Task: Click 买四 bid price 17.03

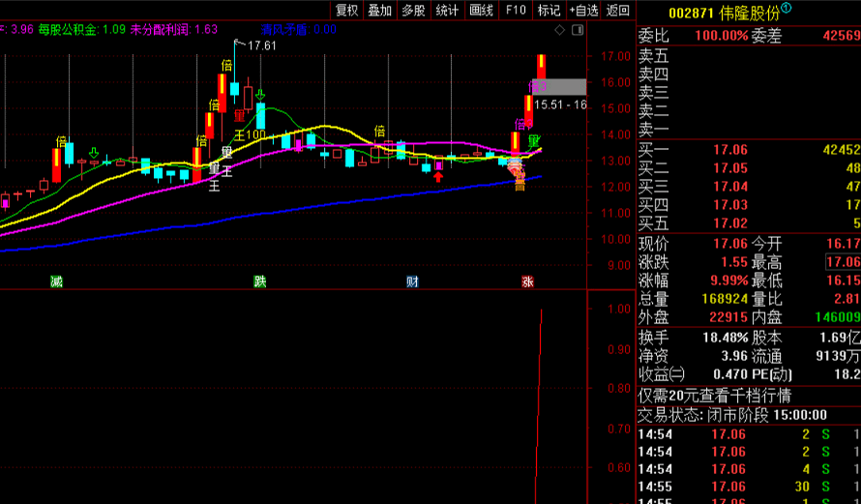Action: 730,205
